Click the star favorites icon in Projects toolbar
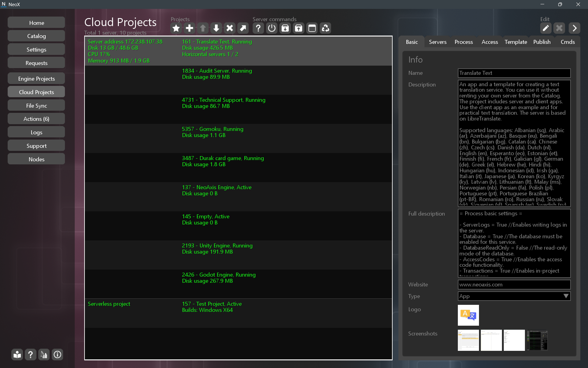Image resolution: width=588 pixels, height=368 pixels. click(x=176, y=28)
